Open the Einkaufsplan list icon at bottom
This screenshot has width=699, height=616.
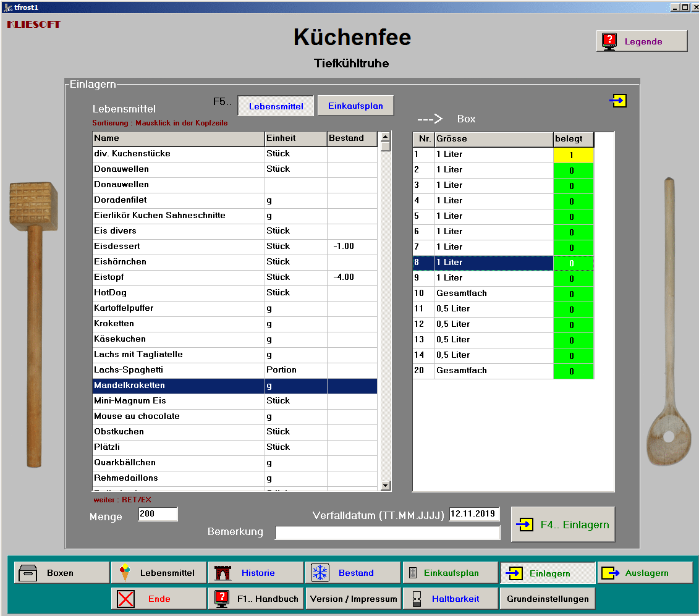click(x=413, y=573)
